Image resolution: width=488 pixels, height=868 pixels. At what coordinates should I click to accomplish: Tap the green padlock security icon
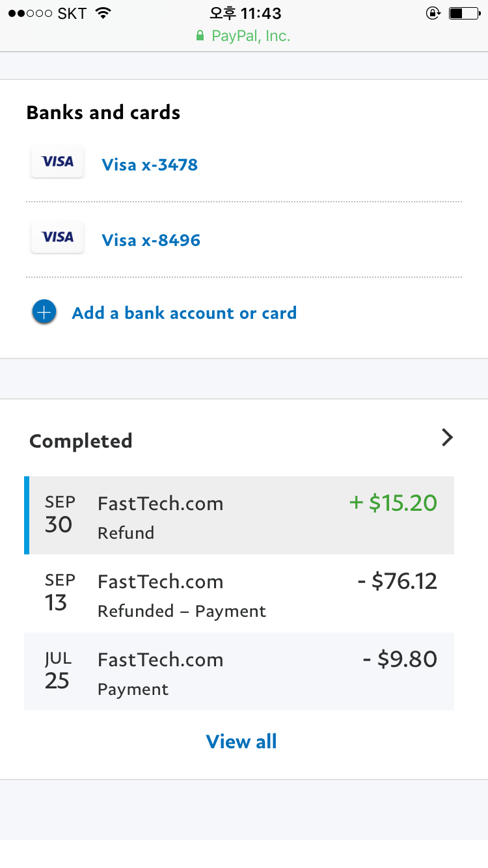click(x=200, y=36)
